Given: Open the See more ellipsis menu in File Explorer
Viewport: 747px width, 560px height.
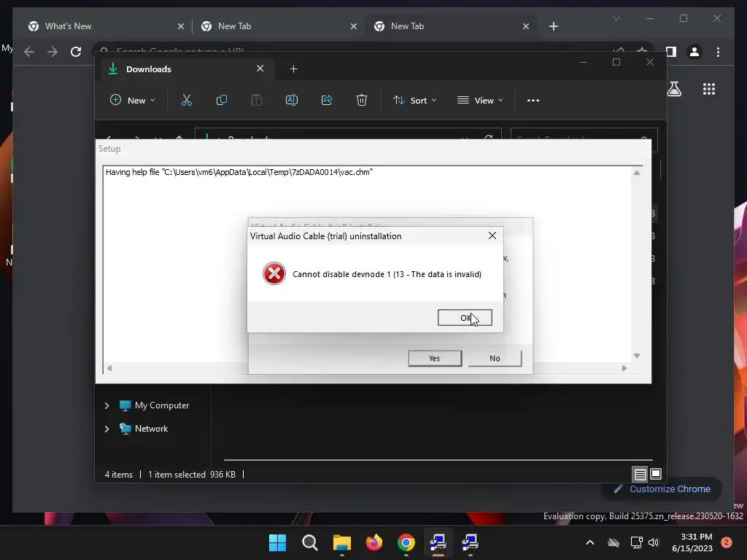Looking at the screenshot, I should click(533, 100).
